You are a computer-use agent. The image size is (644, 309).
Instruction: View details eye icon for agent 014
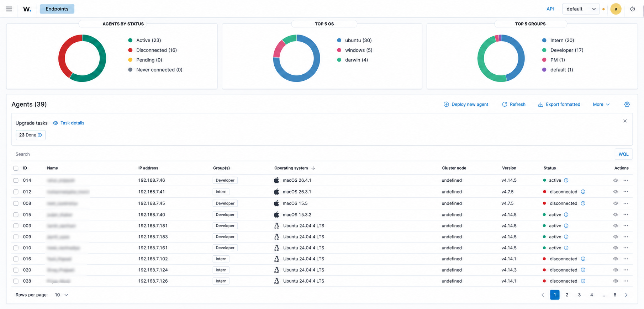tap(616, 180)
